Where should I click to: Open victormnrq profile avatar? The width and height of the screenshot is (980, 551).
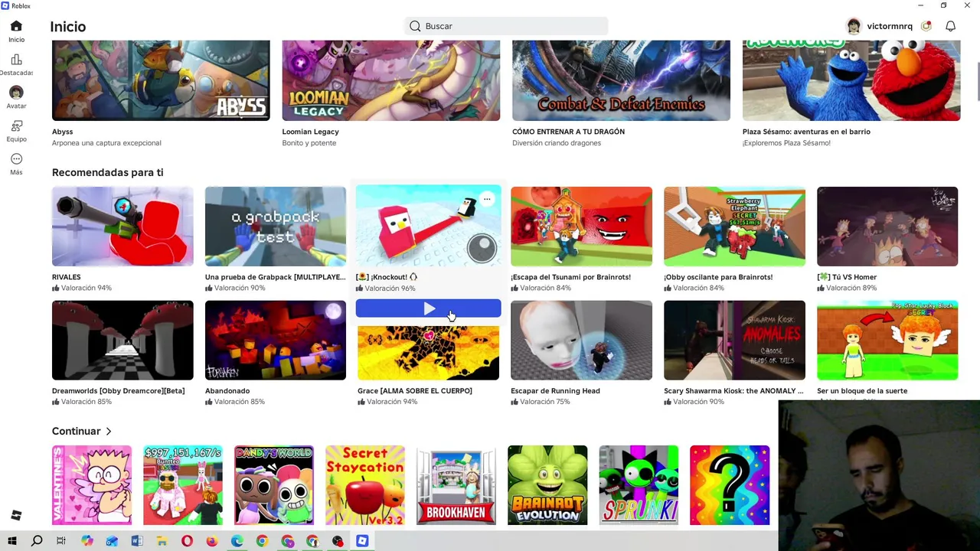coord(854,26)
